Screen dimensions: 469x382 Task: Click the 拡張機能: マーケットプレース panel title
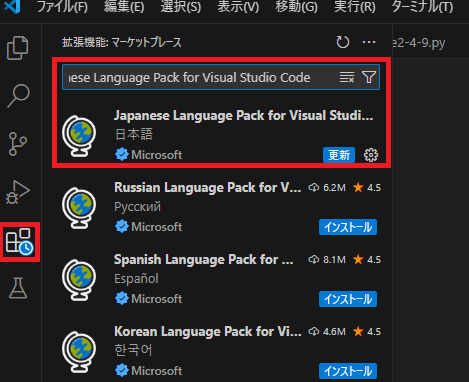click(122, 43)
